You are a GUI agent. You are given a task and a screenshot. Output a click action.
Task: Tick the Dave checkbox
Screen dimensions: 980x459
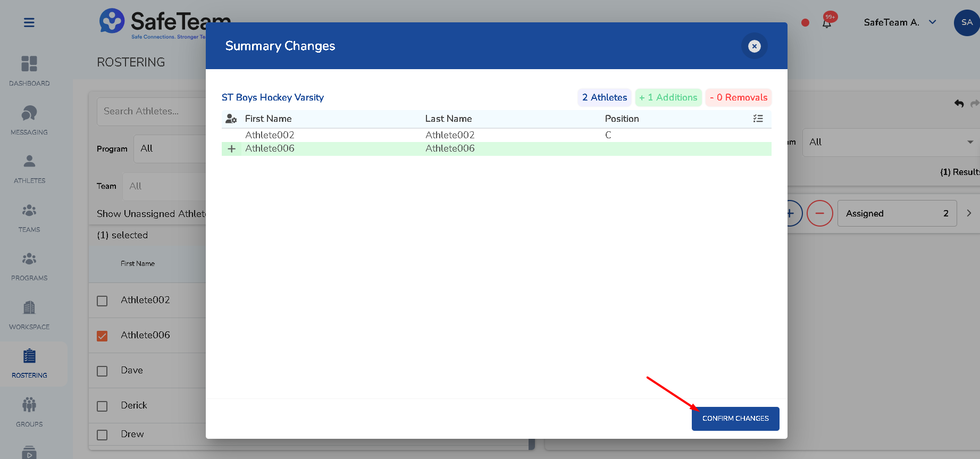click(102, 371)
